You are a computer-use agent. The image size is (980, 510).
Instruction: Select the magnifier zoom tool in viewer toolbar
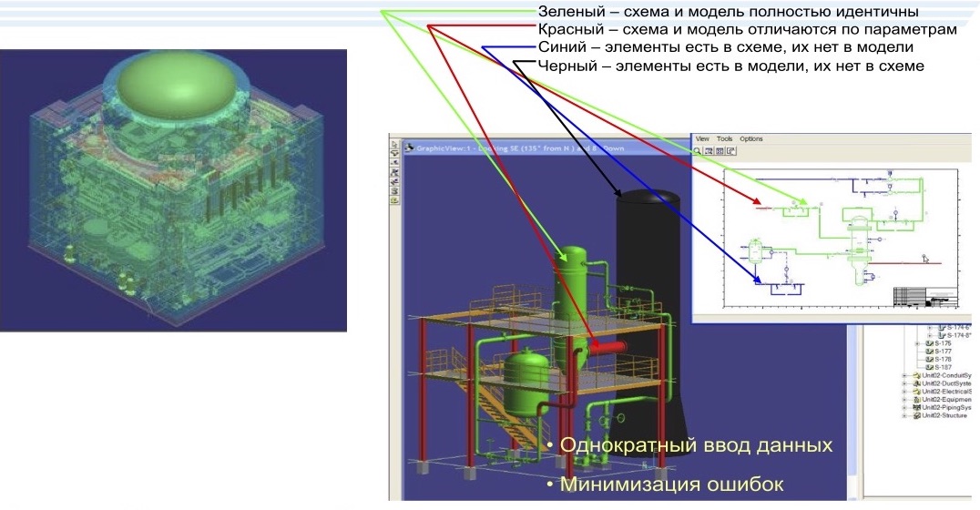[x=698, y=151]
